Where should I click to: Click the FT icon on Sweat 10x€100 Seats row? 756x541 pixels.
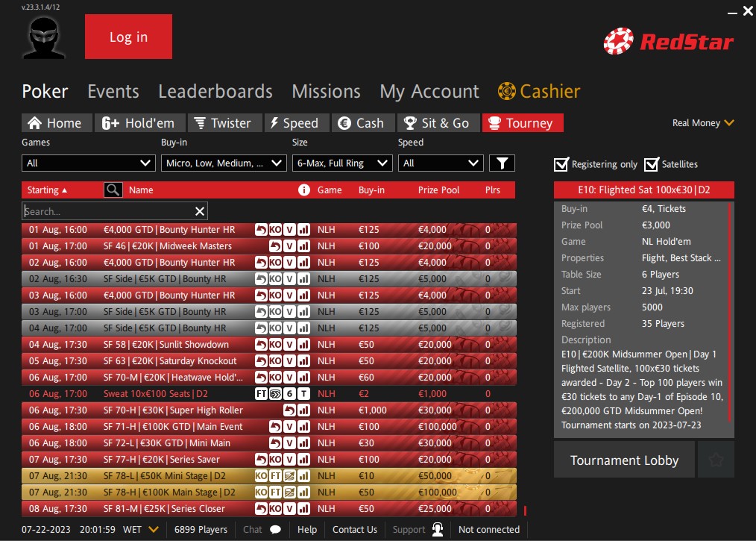261,394
